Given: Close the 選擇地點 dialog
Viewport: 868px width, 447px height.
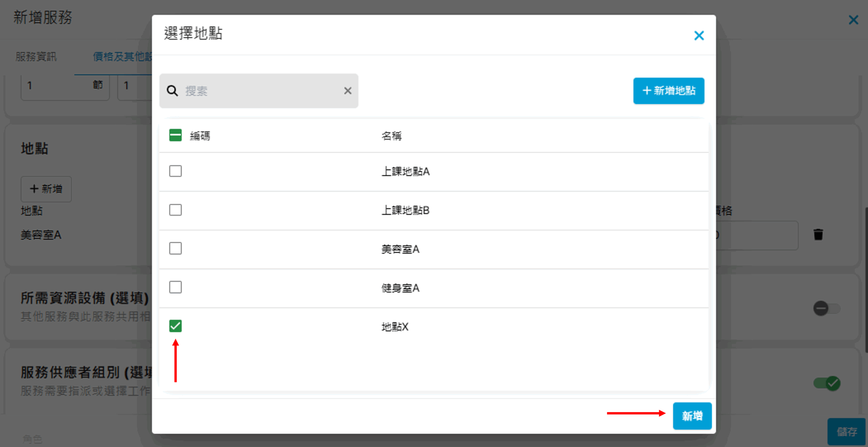Looking at the screenshot, I should [699, 35].
